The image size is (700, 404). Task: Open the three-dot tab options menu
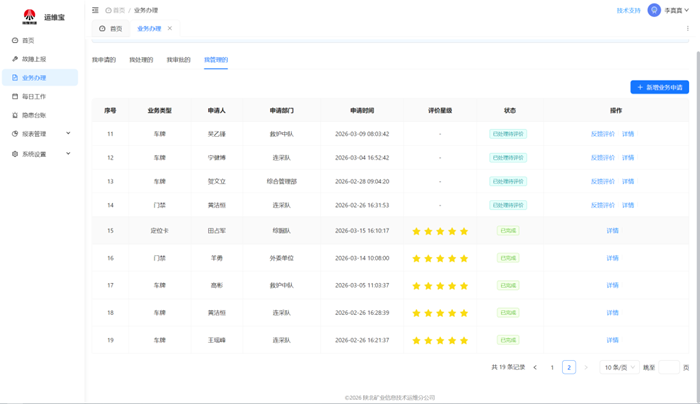[688, 29]
